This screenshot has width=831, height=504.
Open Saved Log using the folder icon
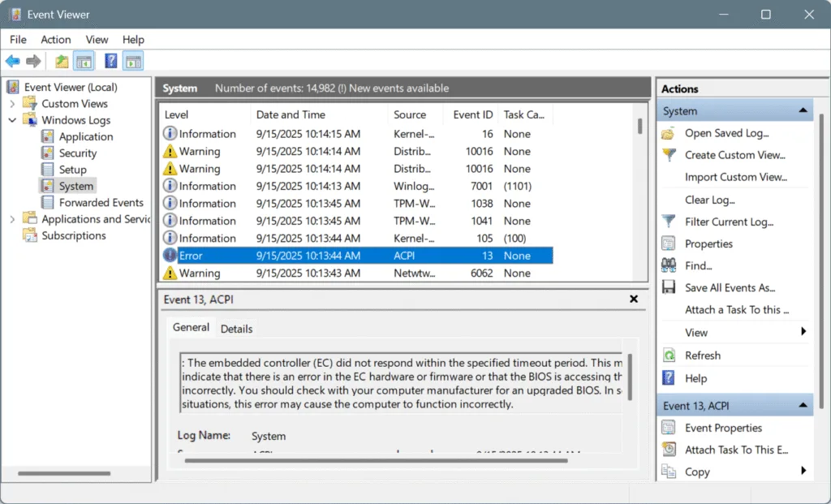click(x=668, y=132)
